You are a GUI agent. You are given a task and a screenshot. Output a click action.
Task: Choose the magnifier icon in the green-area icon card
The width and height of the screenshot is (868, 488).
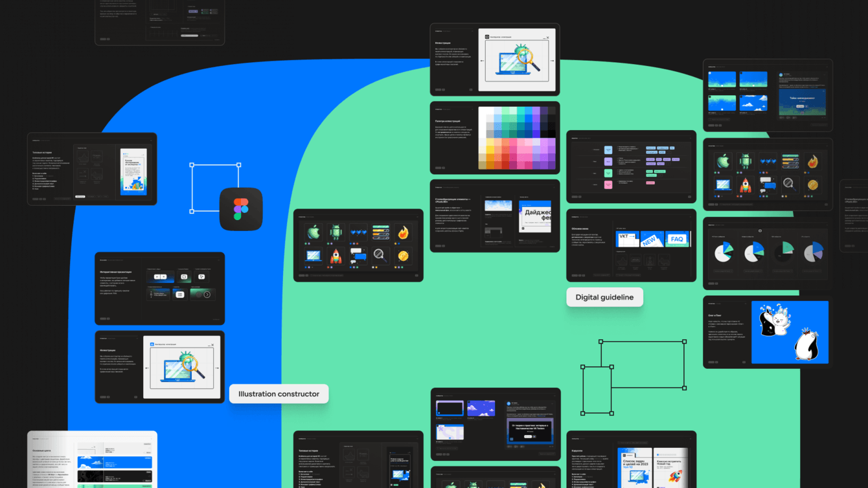click(381, 256)
